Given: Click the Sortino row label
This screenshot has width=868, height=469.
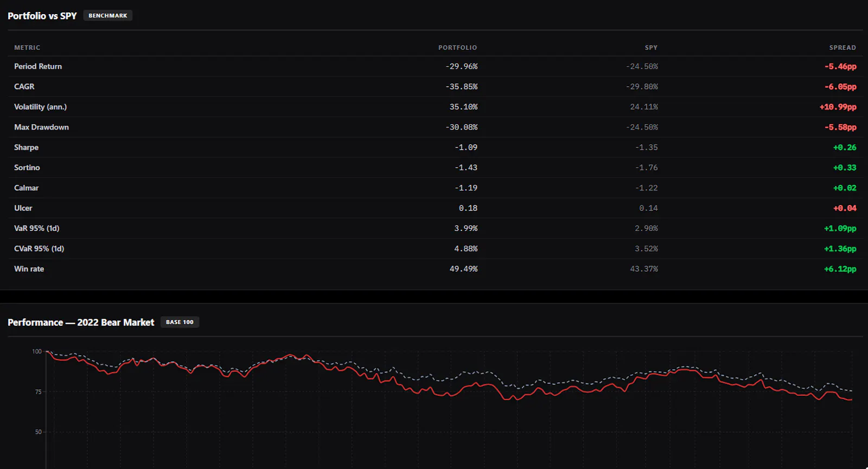Looking at the screenshot, I should tap(27, 168).
